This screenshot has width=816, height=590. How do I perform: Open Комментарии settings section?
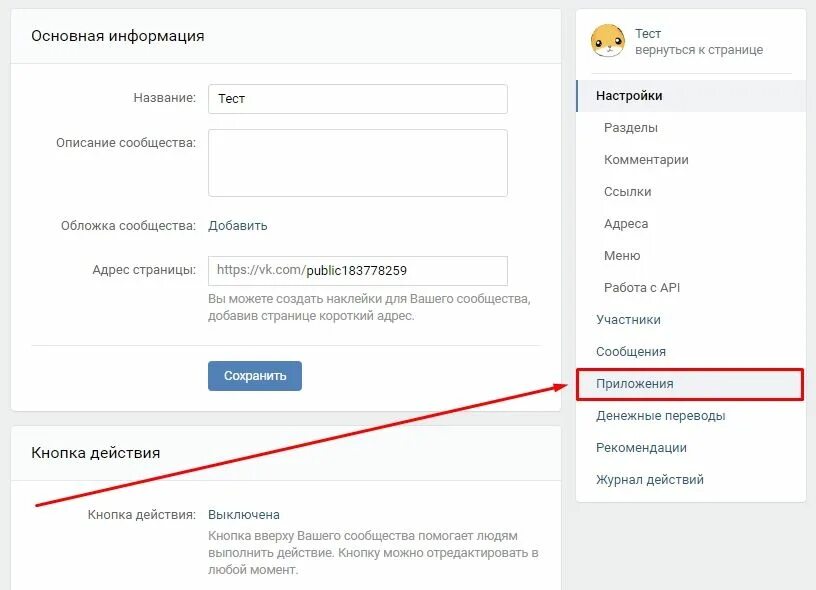pos(646,160)
